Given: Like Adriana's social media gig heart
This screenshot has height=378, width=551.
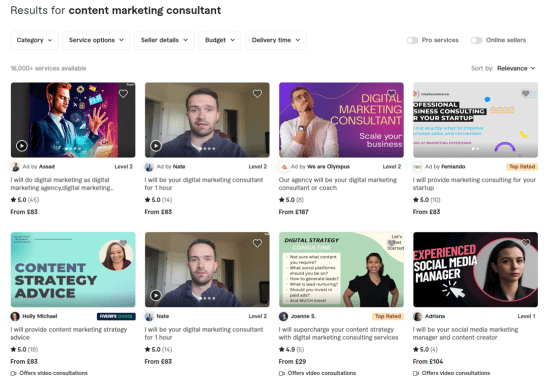Looking at the screenshot, I should click(525, 243).
